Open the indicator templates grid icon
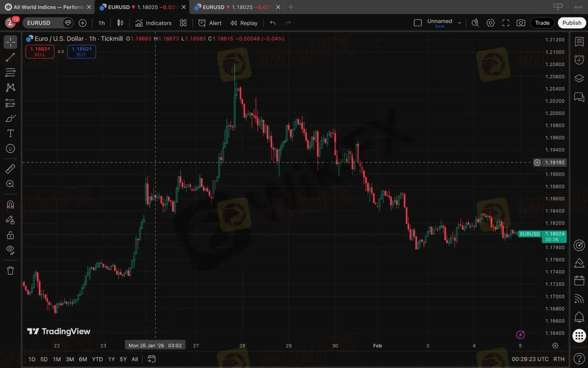 click(183, 23)
